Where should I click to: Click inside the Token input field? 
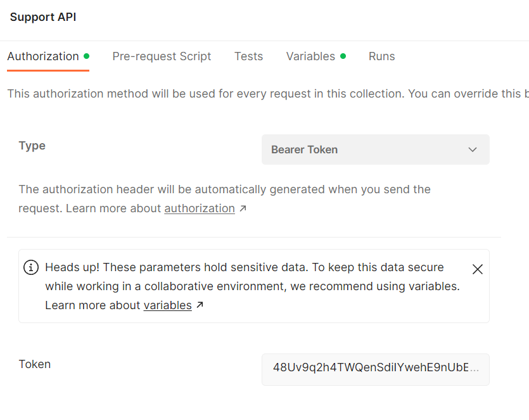point(375,369)
